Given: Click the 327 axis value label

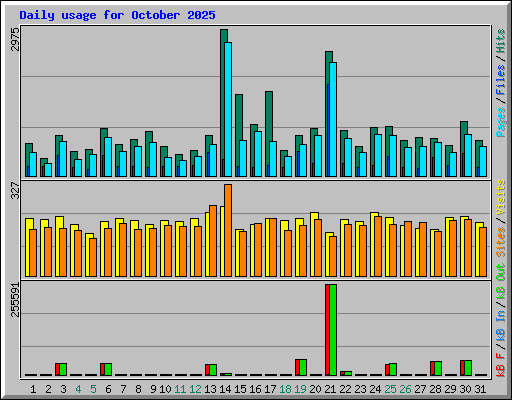Looking at the screenshot, I should pos(15,191).
